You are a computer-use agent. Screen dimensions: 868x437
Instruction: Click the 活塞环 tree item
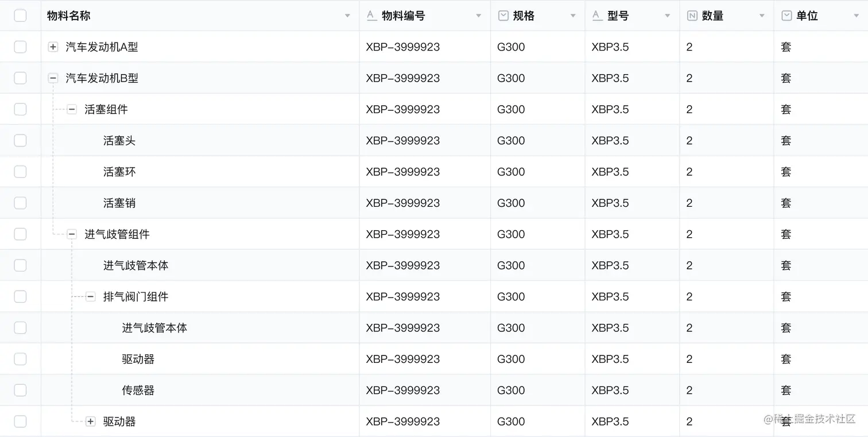[119, 172]
